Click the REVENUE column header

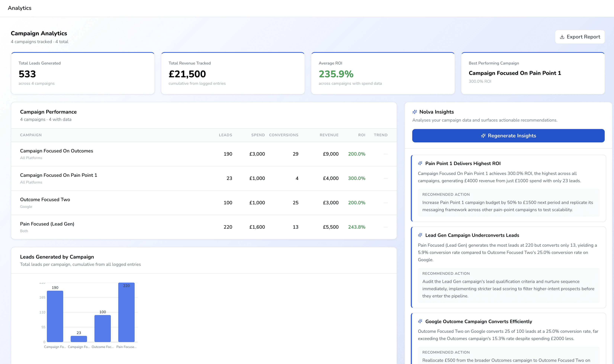329,135
